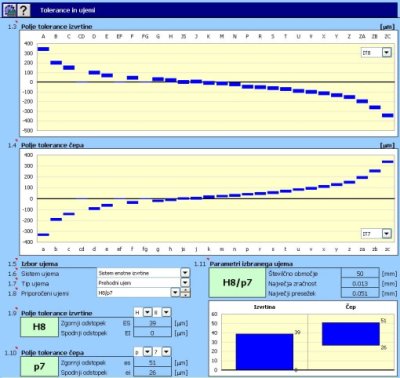The width and height of the screenshot is (400, 378).
Task: Expand the Tip ujema dropdown
Action: pyautogui.click(x=185, y=283)
